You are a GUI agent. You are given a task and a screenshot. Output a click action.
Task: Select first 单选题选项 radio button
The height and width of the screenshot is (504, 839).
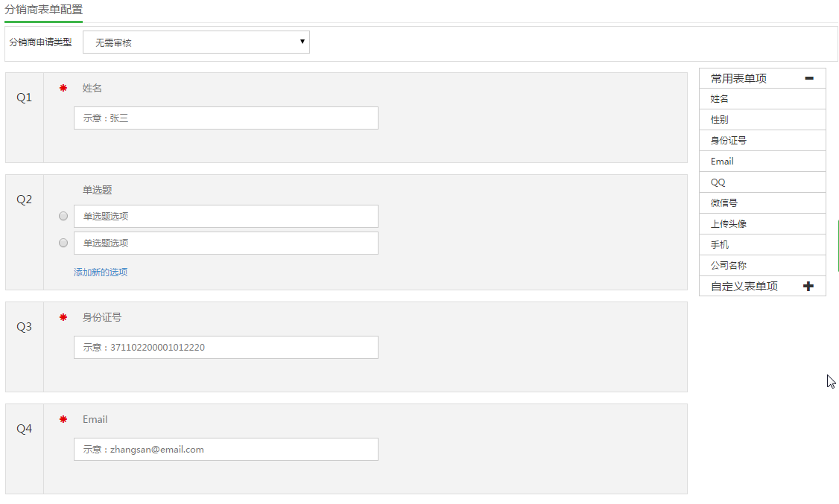(63, 216)
